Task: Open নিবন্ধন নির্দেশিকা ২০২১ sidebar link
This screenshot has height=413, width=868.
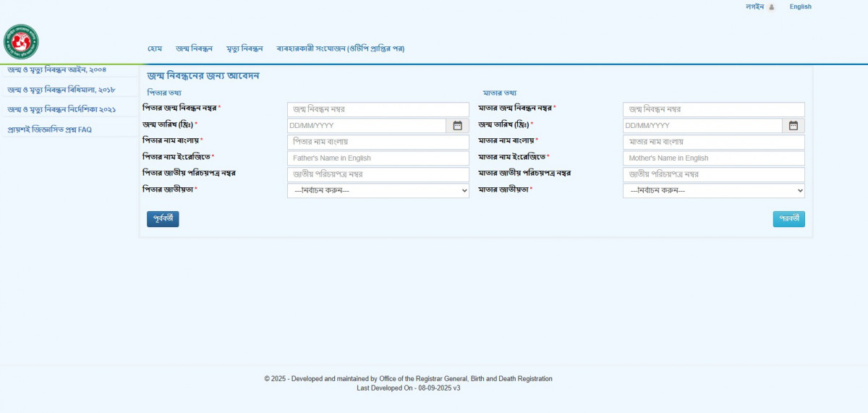Action: click(x=61, y=109)
